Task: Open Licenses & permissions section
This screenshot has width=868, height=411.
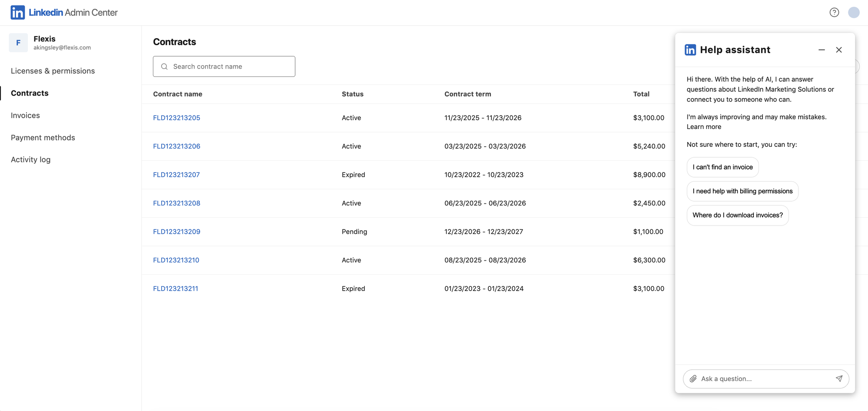Action: click(53, 71)
